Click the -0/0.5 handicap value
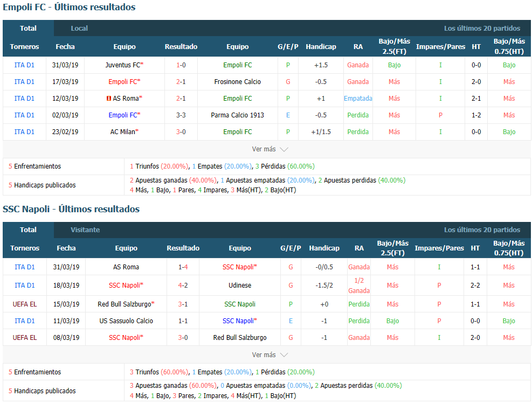Screen dimensions: 532x404 324,267
